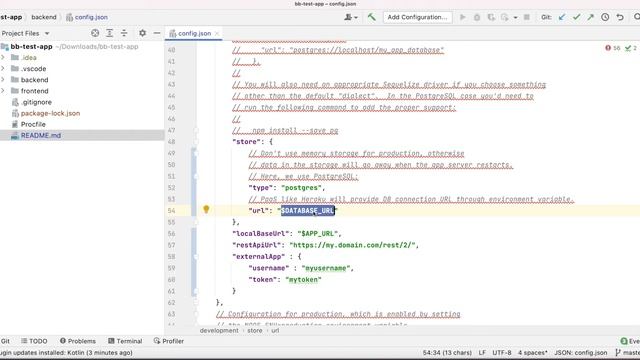The height and width of the screenshot is (360, 640).
Task: Click the backend breadcrumb in navigation bar
Action: pyautogui.click(x=44, y=17)
